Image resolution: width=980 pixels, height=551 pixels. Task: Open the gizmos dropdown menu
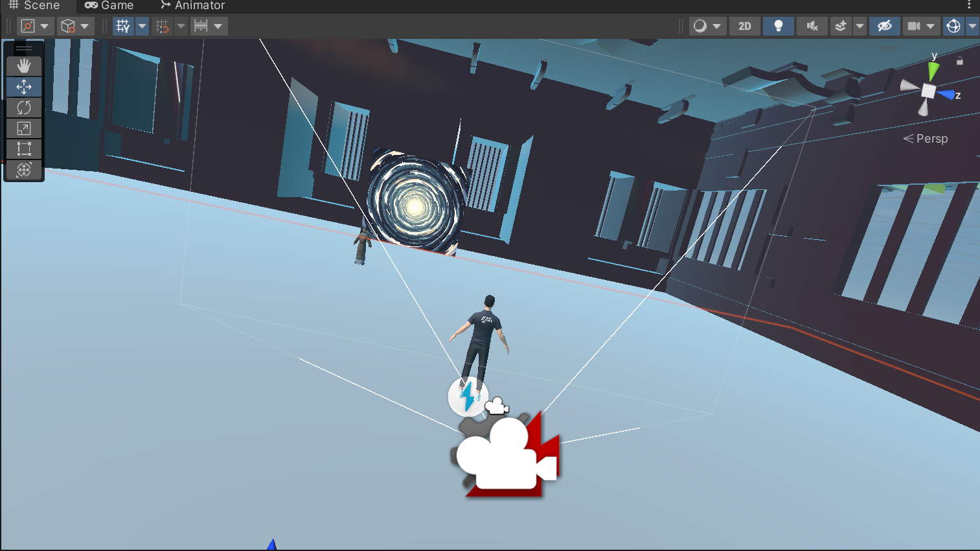(x=972, y=26)
